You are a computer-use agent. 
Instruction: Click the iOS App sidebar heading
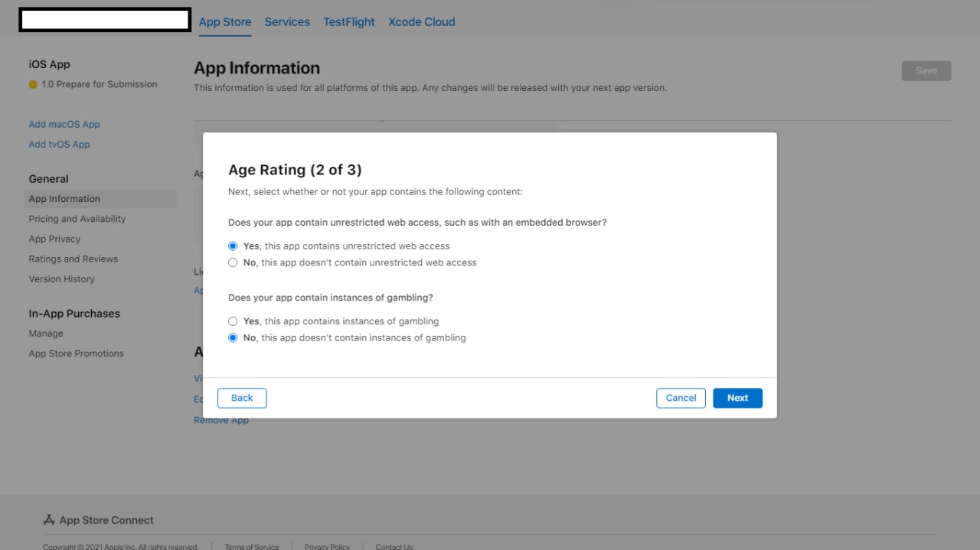(x=50, y=64)
